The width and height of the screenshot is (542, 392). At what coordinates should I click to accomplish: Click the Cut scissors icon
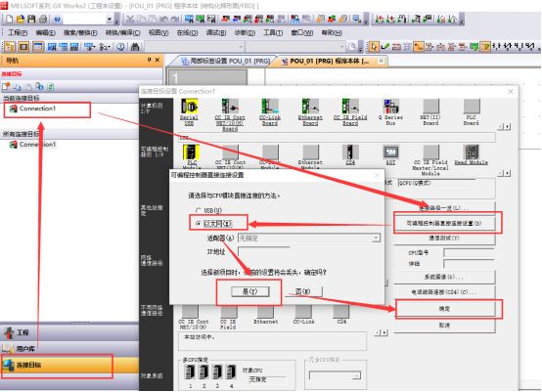pyautogui.click(x=130, y=20)
